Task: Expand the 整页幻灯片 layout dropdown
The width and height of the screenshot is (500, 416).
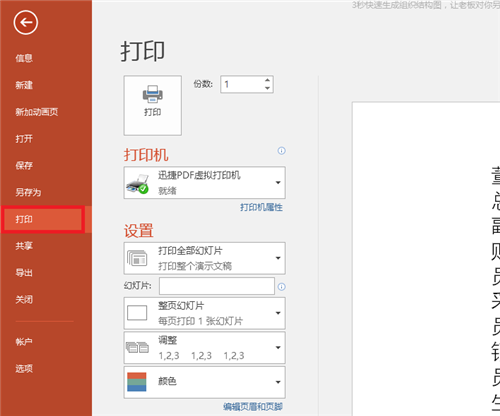Action: click(x=205, y=313)
